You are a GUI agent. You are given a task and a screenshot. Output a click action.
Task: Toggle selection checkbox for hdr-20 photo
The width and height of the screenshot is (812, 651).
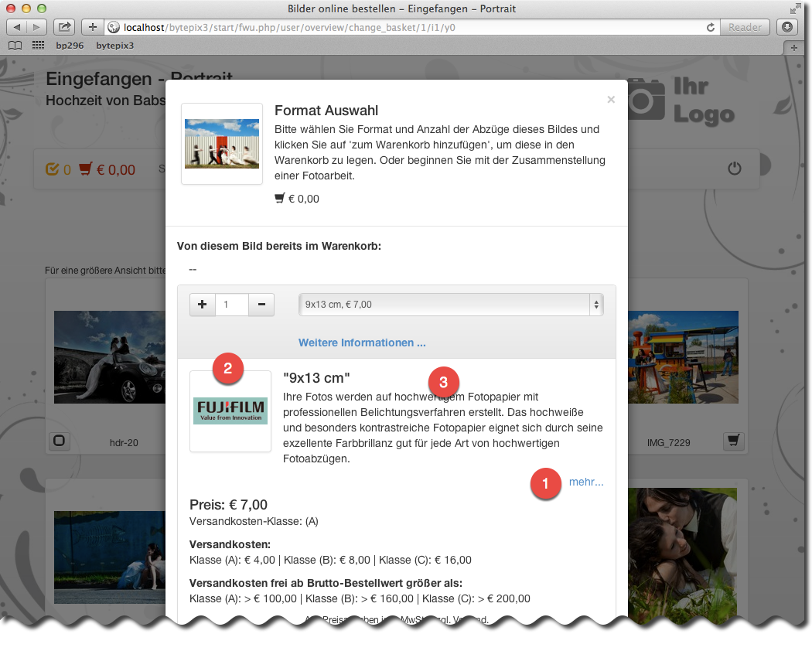59,441
